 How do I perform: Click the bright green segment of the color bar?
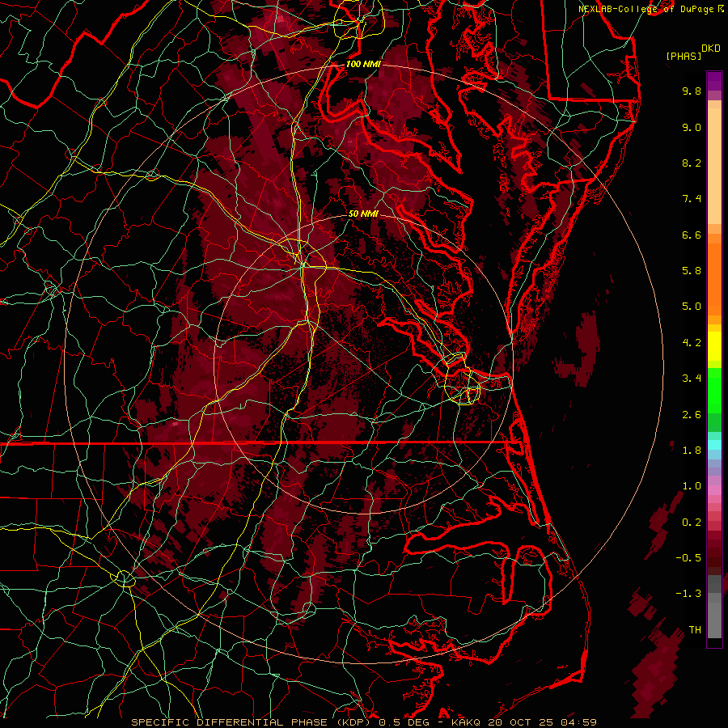point(714,391)
